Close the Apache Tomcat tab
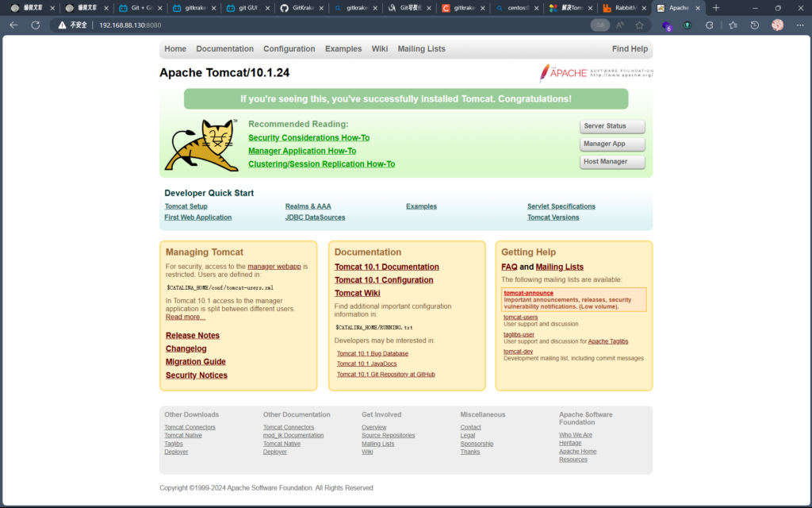812x508 pixels. click(698, 8)
